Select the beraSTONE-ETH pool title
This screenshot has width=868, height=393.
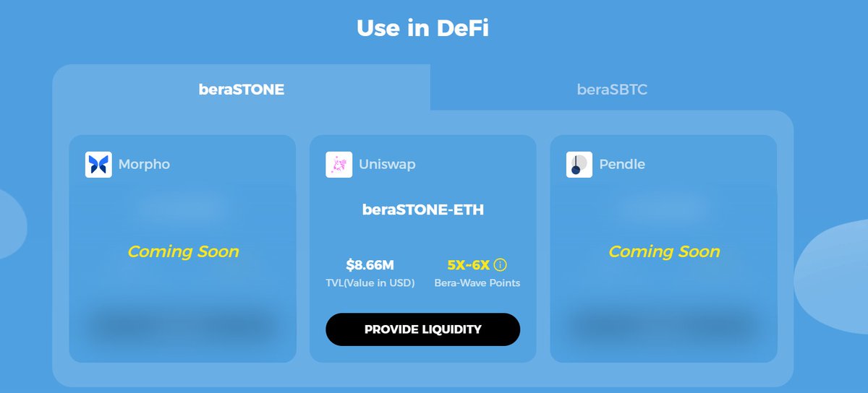(x=422, y=210)
